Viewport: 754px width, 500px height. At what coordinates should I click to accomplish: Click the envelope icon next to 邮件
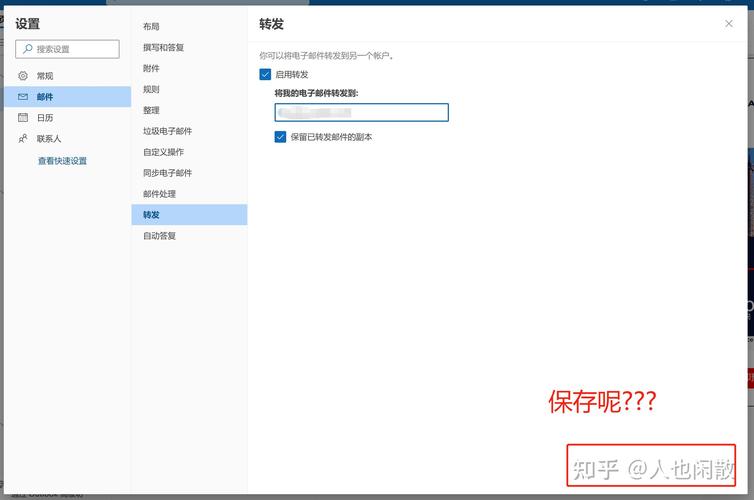click(x=23, y=97)
